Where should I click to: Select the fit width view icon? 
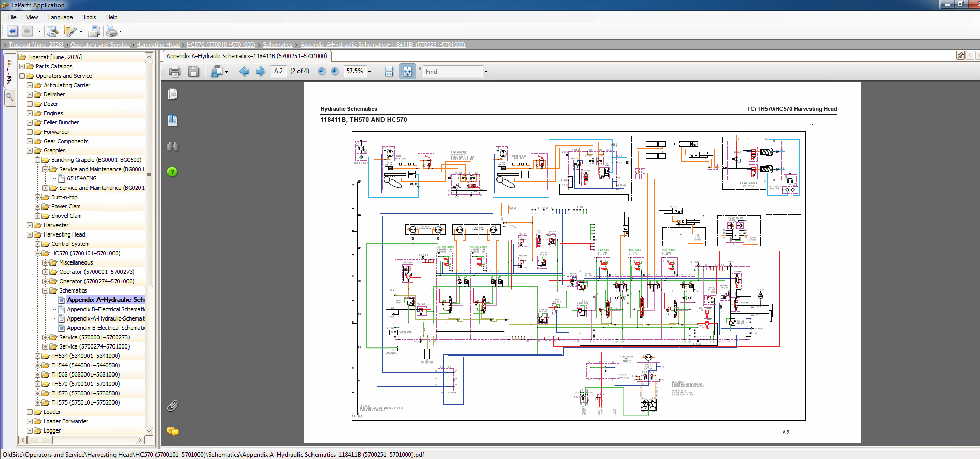389,72
